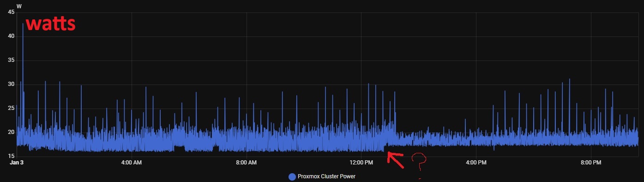Click the 20 value on the y-axis
This screenshot has width=644, height=182.
coord(11,132)
